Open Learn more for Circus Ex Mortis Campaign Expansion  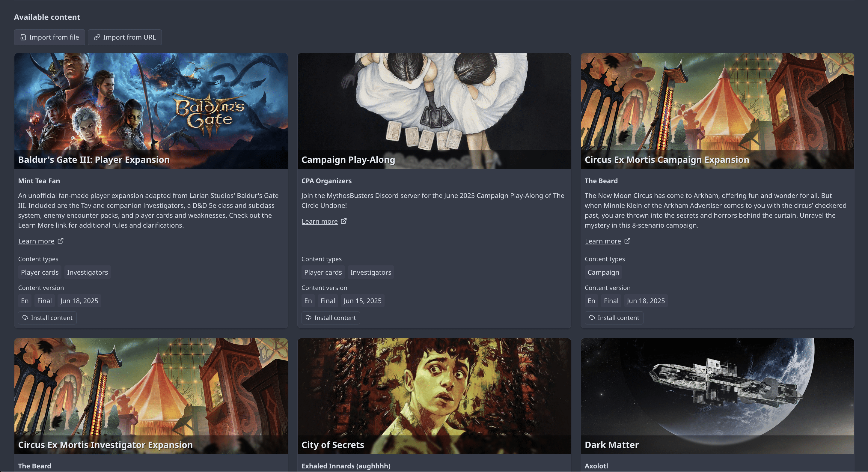point(603,241)
